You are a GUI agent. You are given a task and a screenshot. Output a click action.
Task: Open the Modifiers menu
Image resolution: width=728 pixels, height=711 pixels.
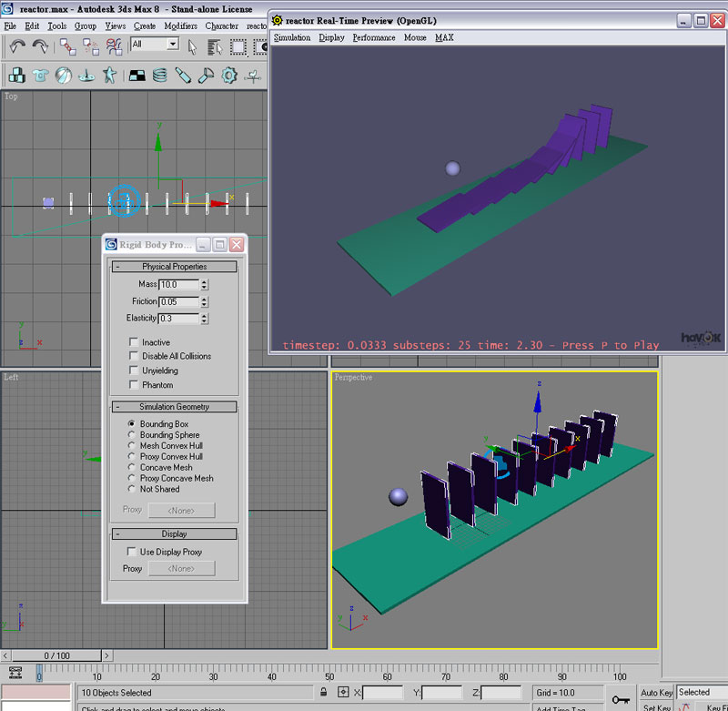click(x=180, y=26)
